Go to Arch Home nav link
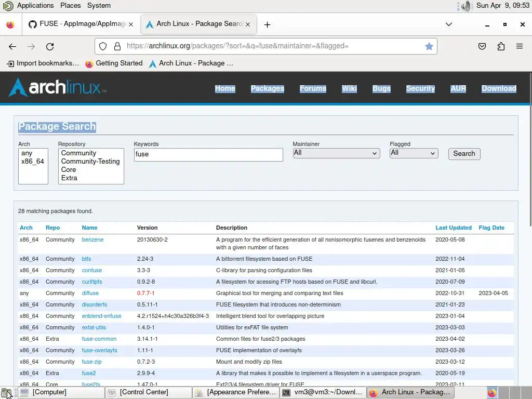532x399 pixels. [225, 88]
